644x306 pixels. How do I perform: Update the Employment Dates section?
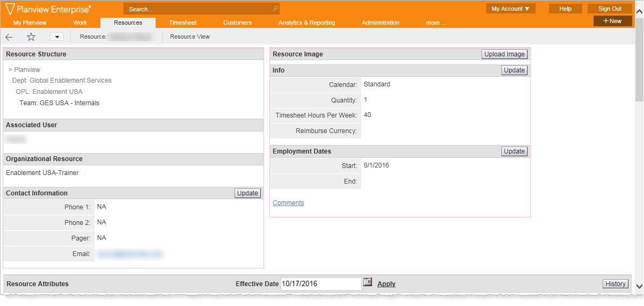click(514, 151)
